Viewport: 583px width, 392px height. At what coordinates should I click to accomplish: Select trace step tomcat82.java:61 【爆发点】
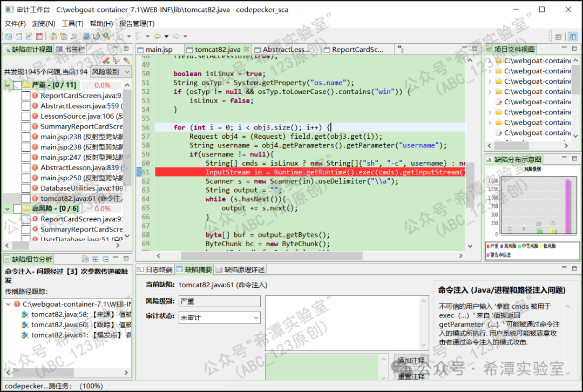[76, 335]
